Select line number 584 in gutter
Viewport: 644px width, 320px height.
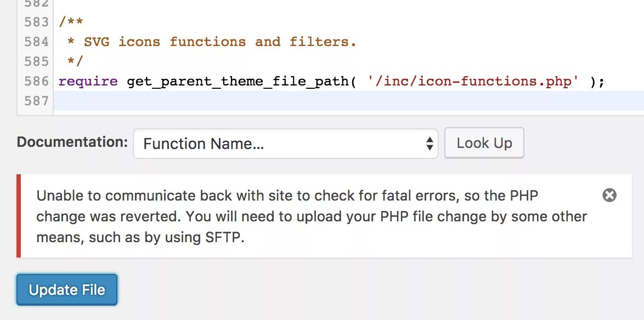[36, 42]
